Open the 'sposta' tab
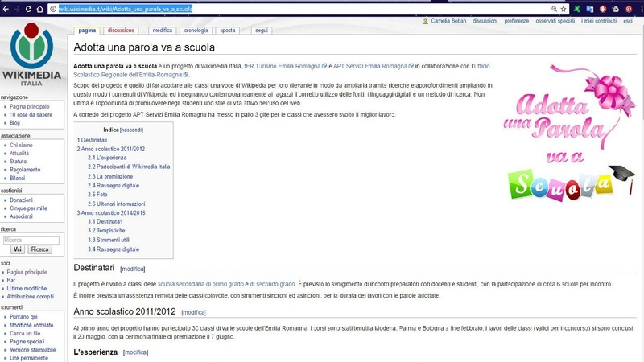The height and width of the screenshot is (362, 644). [x=228, y=31]
